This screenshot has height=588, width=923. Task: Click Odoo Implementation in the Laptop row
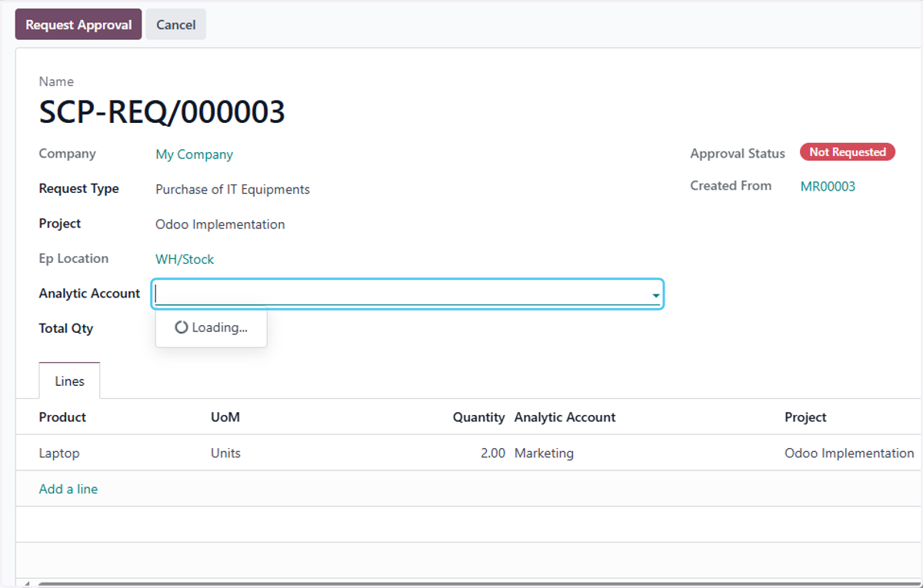[849, 453]
